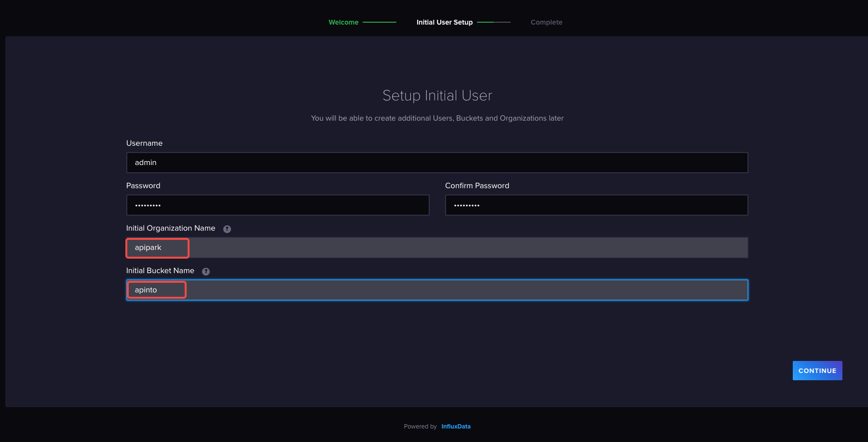Viewport: 868px width, 442px height.
Task: Click the Initial Bucket Name label
Action: coord(160,271)
